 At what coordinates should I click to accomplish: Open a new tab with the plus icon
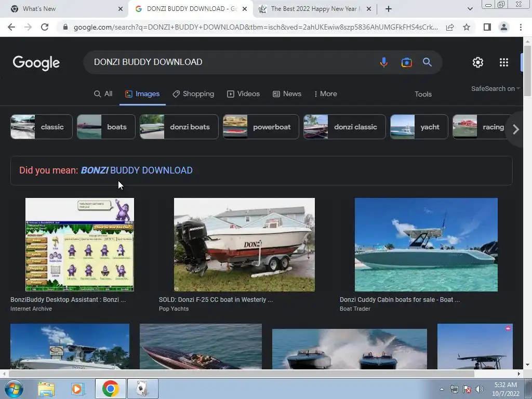coord(389,9)
